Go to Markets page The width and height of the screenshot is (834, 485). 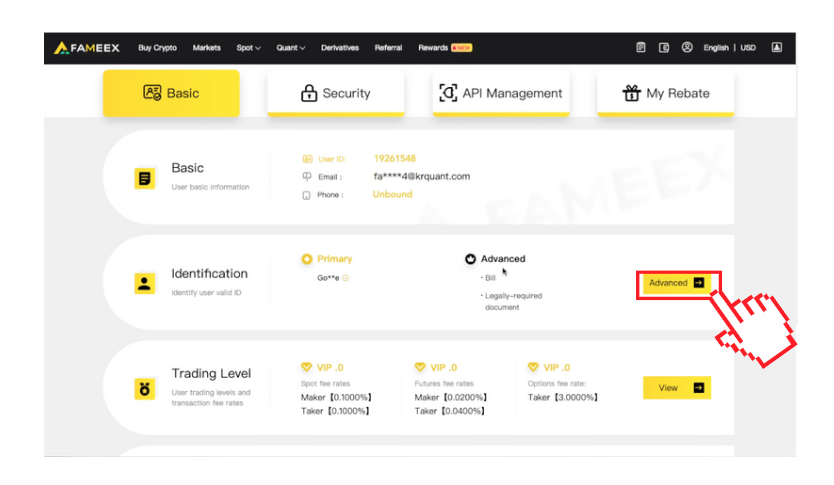coord(206,47)
